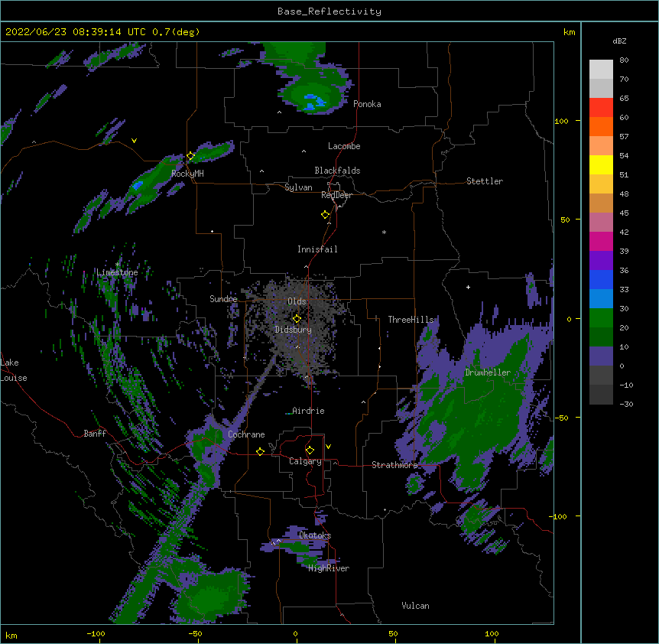Click the Lacombe city label

(x=344, y=146)
